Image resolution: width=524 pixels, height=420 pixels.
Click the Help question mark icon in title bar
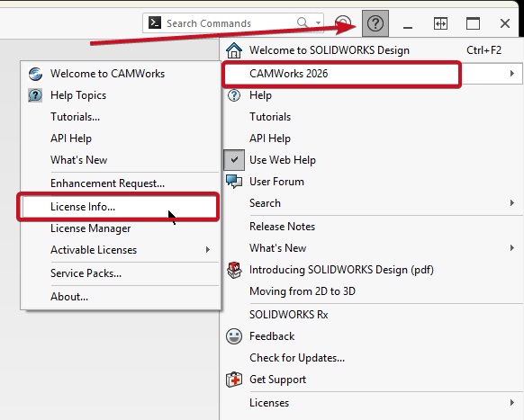click(375, 23)
